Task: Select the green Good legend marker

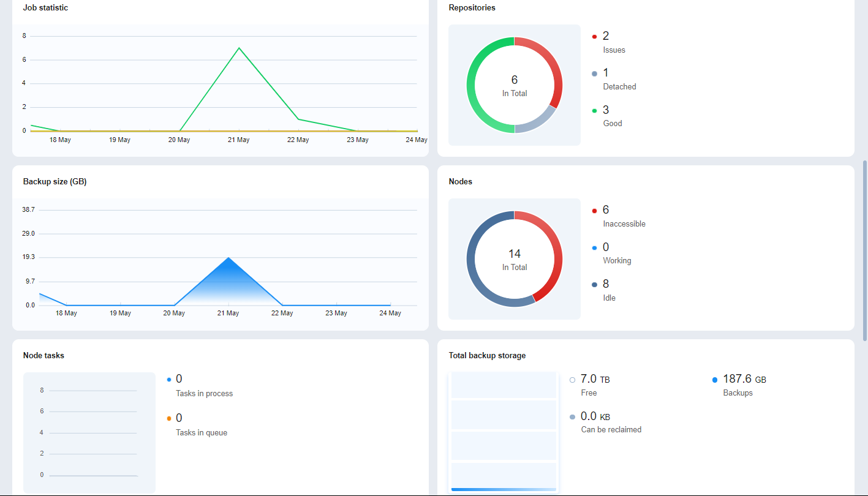Action: tap(594, 111)
